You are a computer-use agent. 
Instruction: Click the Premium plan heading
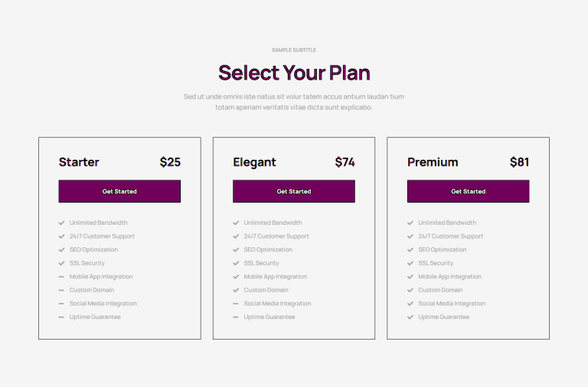(x=433, y=162)
